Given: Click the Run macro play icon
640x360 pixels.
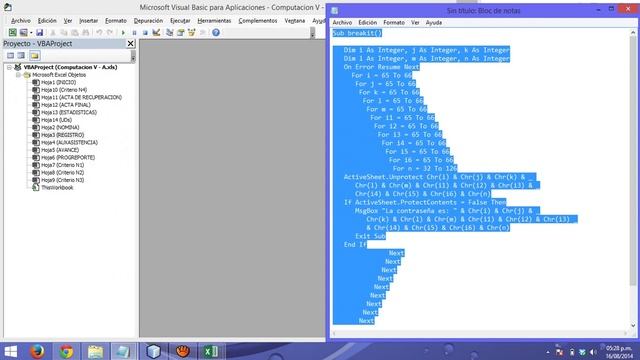Looking at the screenshot, I should 123,32.
